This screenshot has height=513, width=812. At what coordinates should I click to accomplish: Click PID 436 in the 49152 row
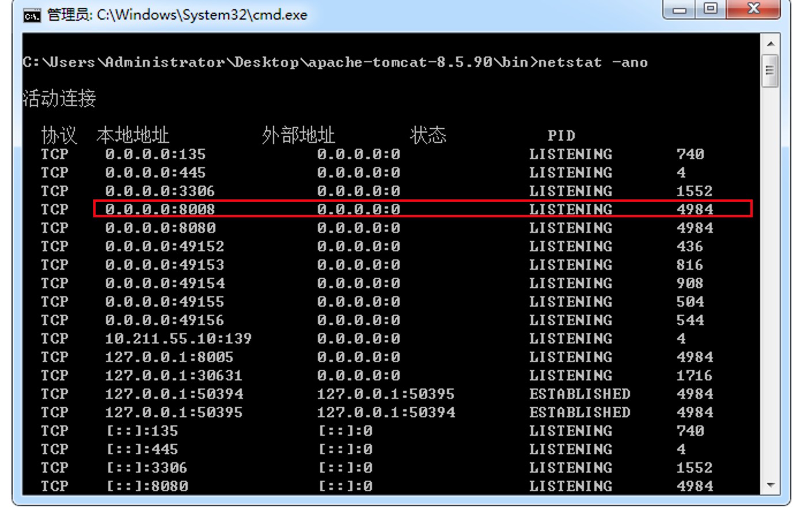pos(690,247)
